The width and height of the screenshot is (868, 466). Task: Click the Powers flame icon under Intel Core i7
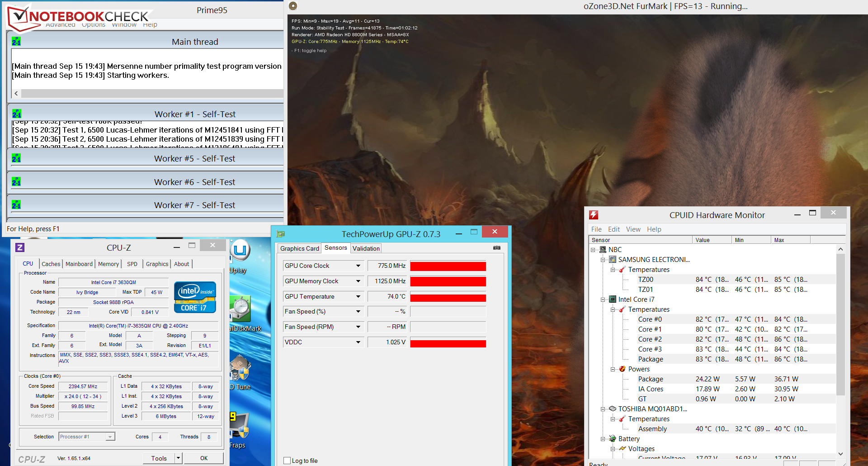(623, 369)
